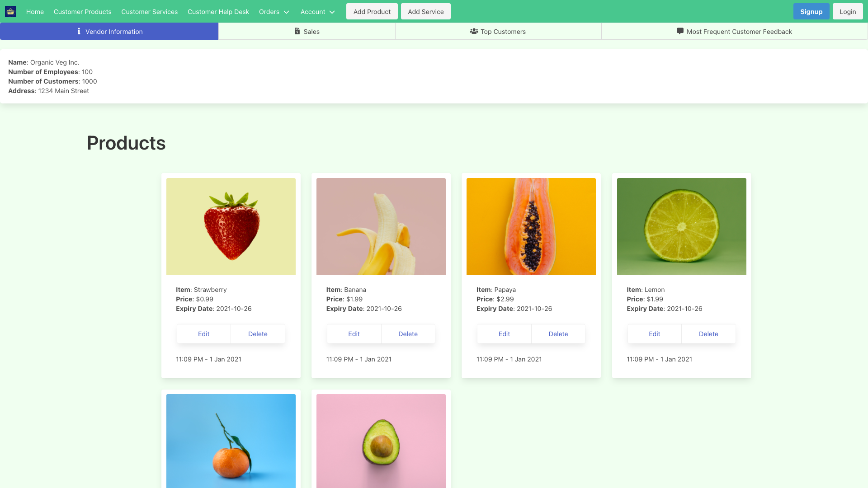Viewport: 868px width, 488px height.
Task: Click the Products heading text
Action: point(126,143)
